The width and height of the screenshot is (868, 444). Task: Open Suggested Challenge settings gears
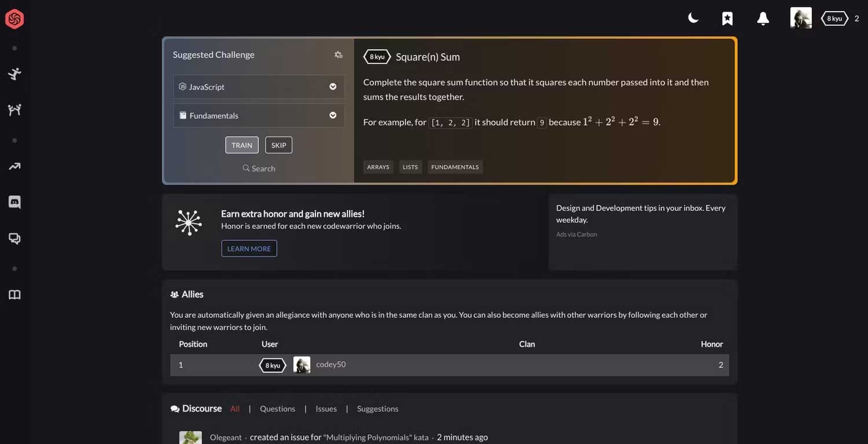click(339, 54)
